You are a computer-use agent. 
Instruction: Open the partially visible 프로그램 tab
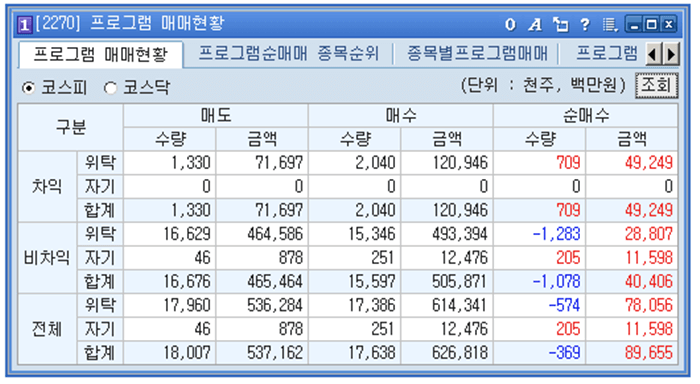606,54
